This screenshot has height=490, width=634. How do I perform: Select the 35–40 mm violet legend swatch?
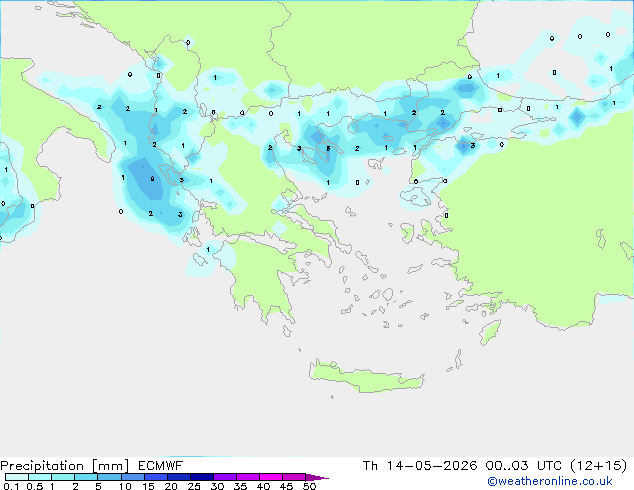247,477
